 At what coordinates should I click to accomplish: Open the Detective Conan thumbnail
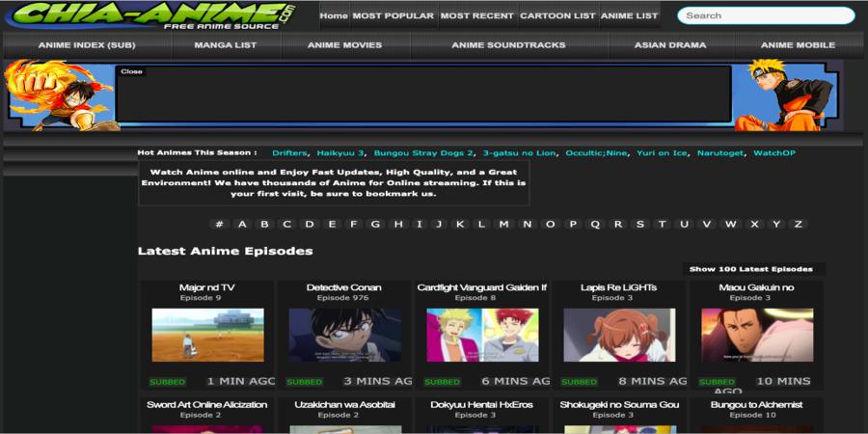tap(345, 335)
